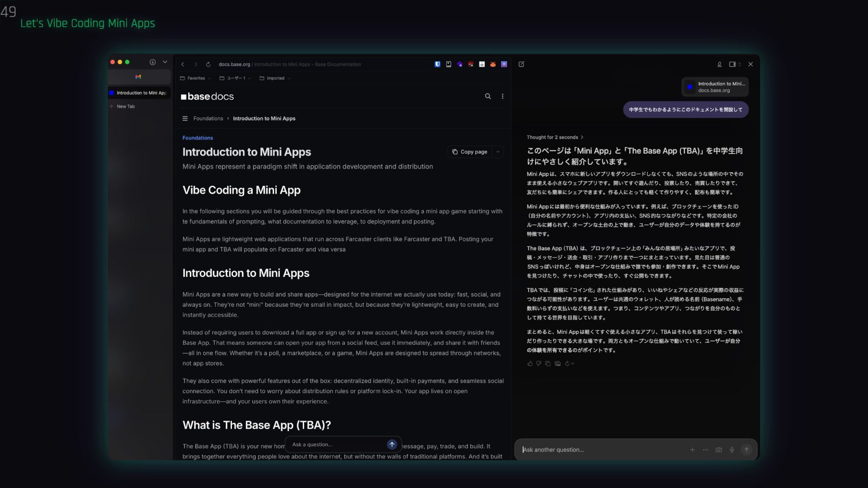Screen dimensions: 868x488
Task: Click the new chat compose icon
Action: pos(521,64)
